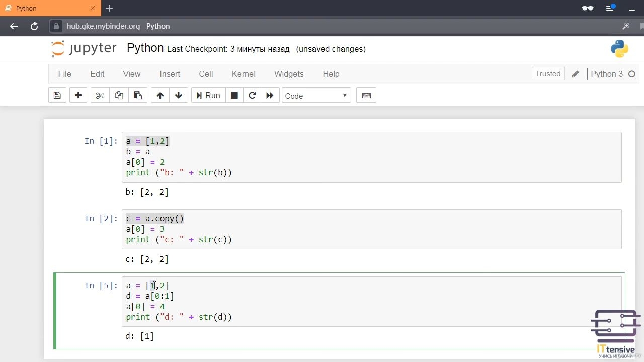Move selected cell up arrow
644x362 pixels.
[x=160, y=95]
